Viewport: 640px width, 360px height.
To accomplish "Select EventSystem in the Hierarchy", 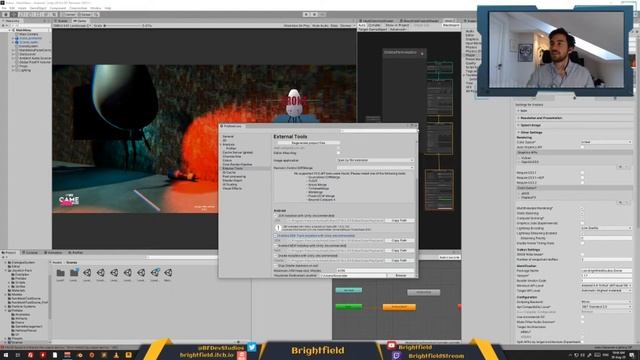I will [x=29, y=46].
